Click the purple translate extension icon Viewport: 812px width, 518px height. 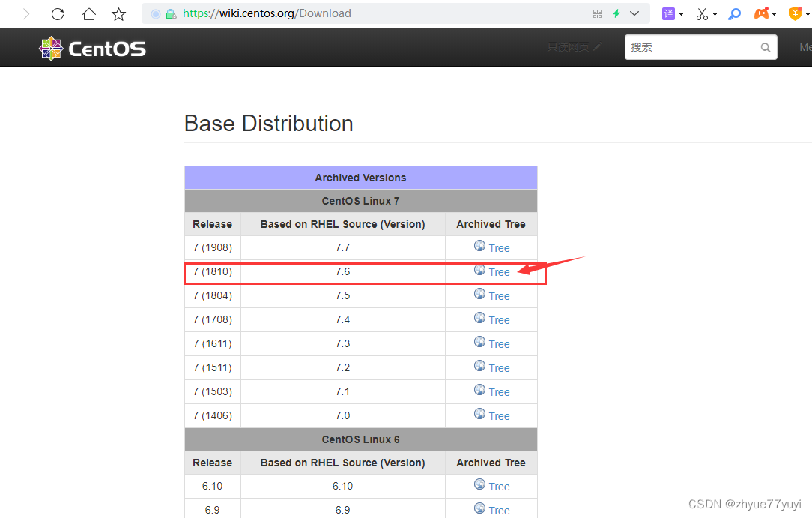click(668, 14)
